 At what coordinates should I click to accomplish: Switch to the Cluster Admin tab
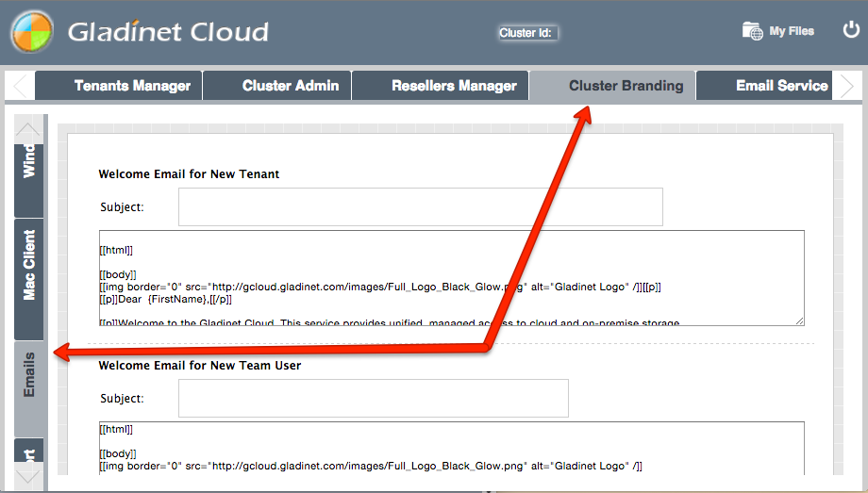pyautogui.click(x=276, y=86)
